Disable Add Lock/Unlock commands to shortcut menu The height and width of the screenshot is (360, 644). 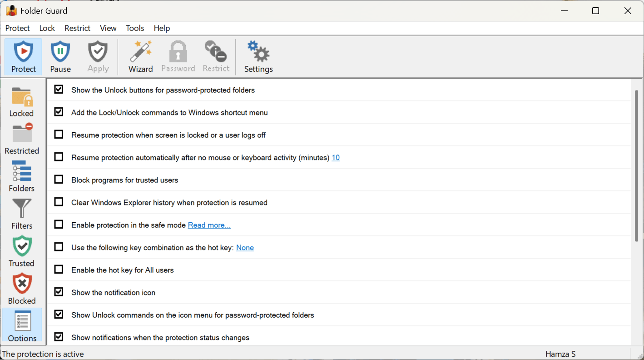pyautogui.click(x=59, y=112)
